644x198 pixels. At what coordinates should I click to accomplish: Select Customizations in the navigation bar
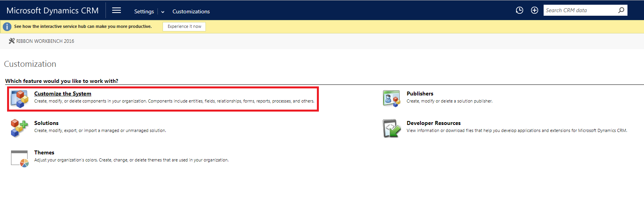coord(191,11)
